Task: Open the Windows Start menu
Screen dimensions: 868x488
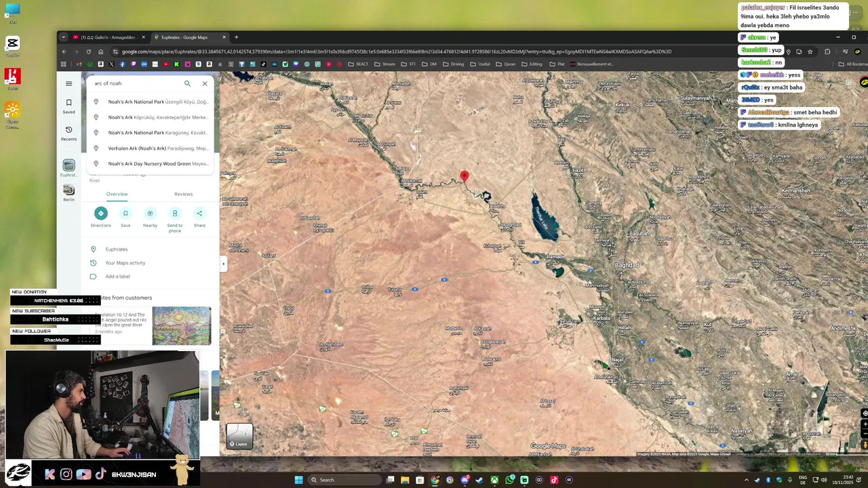Action: click(298, 480)
